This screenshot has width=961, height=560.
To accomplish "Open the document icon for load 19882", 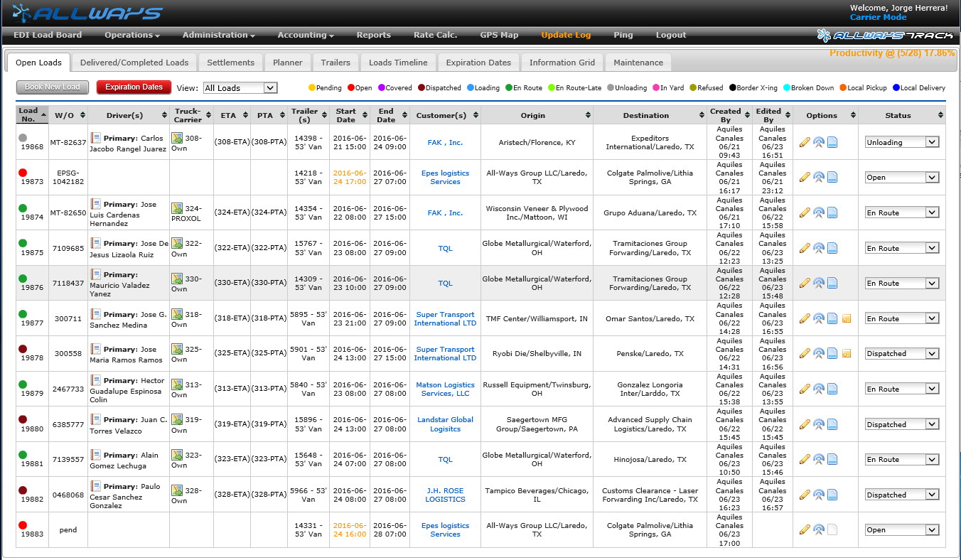I will click(x=832, y=495).
